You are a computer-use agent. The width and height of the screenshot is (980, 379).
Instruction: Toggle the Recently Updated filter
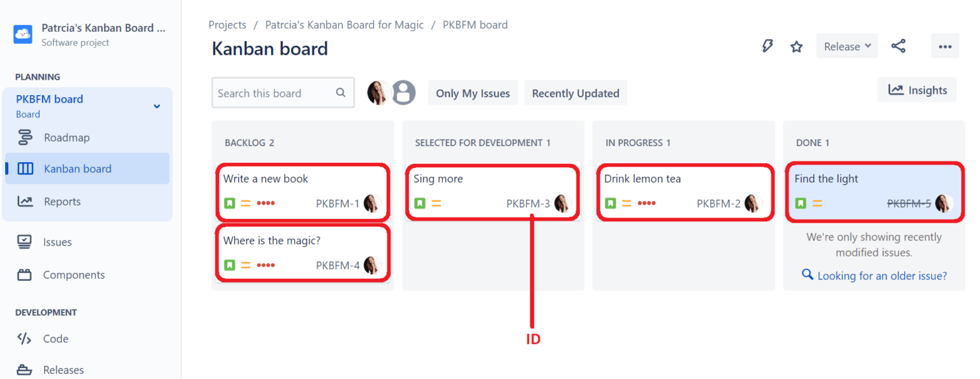point(575,93)
